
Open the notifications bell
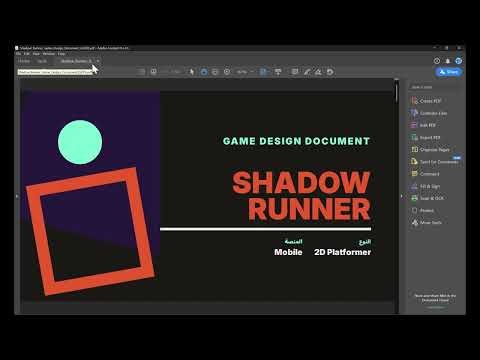(448, 61)
